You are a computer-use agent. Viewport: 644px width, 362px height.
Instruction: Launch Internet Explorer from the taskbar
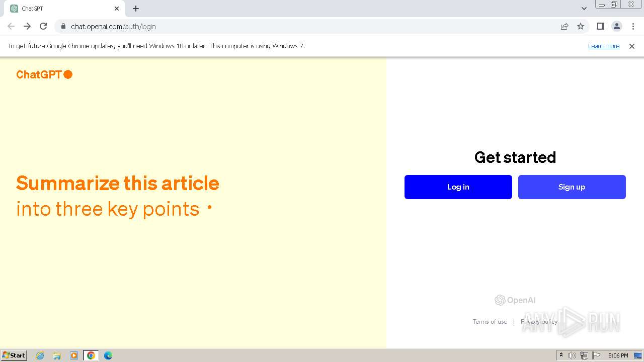[40, 355]
